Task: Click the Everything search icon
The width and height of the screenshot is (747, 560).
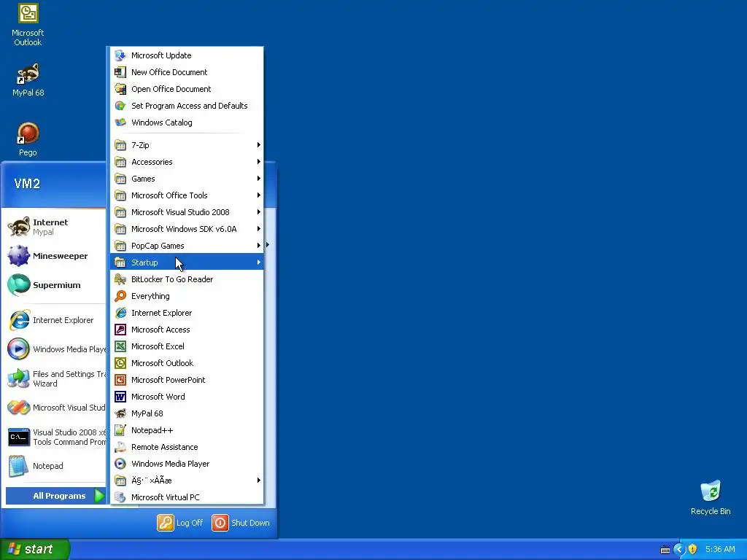Action: click(x=120, y=296)
